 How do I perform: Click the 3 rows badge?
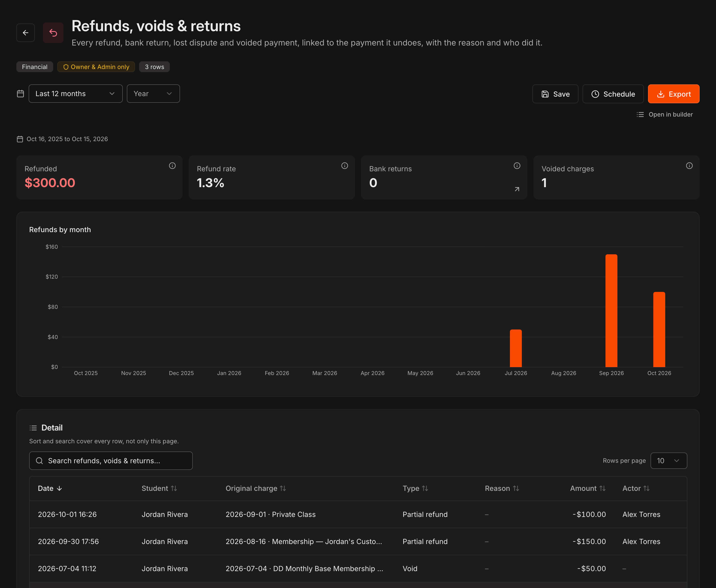pyautogui.click(x=154, y=67)
